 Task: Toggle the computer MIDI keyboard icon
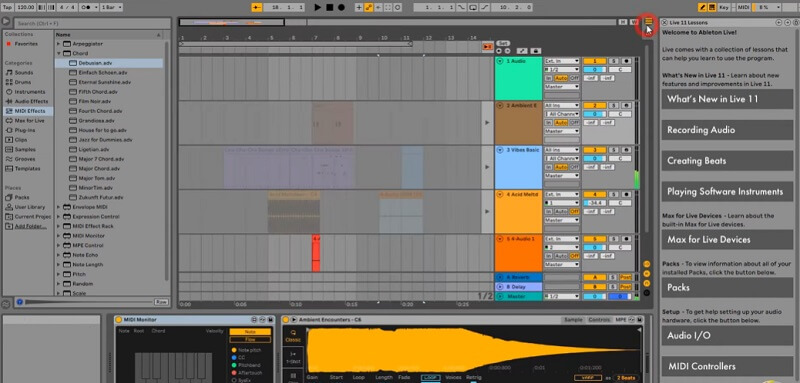(712, 7)
